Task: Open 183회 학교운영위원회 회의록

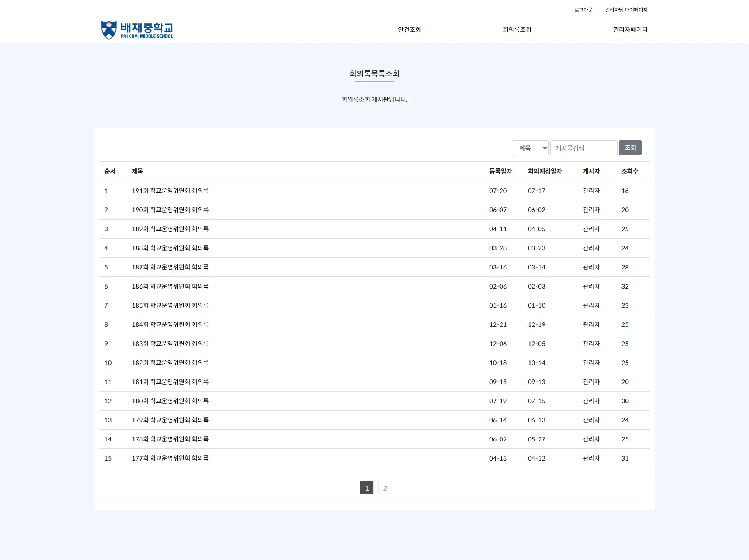Action: (x=170, y=344)
